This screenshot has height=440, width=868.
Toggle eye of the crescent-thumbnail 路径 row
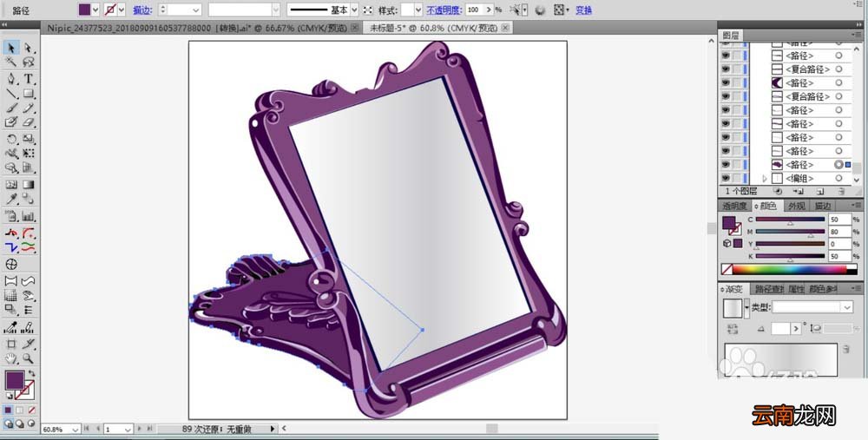click(725, 83)
